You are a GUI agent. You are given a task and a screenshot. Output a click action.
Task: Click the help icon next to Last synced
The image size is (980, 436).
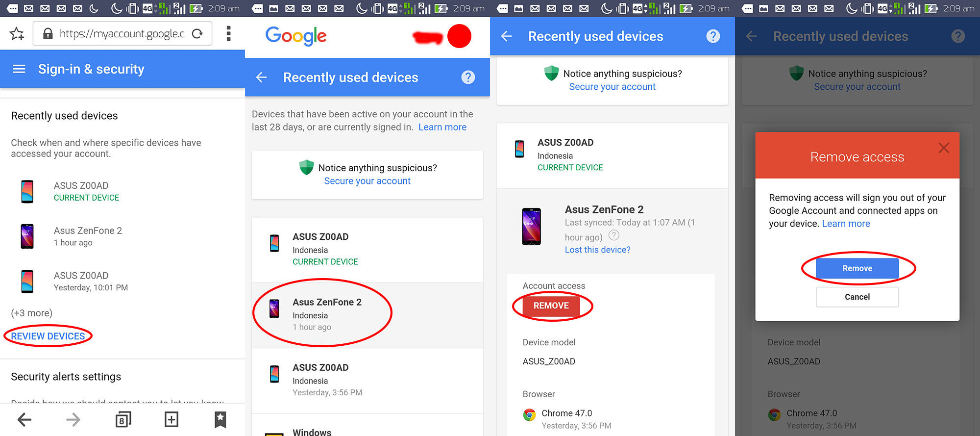[x=613, y=235]
